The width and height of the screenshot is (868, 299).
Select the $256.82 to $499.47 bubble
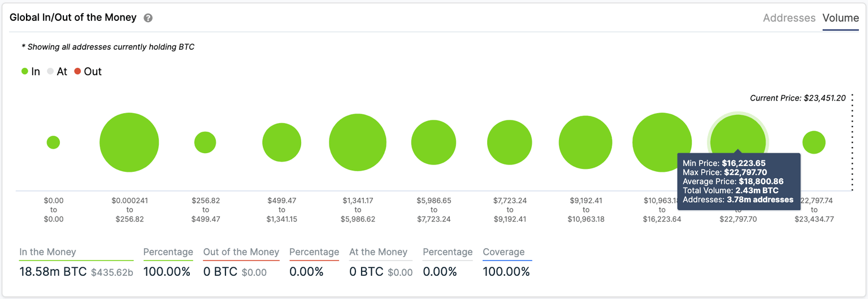pos(205,142)
